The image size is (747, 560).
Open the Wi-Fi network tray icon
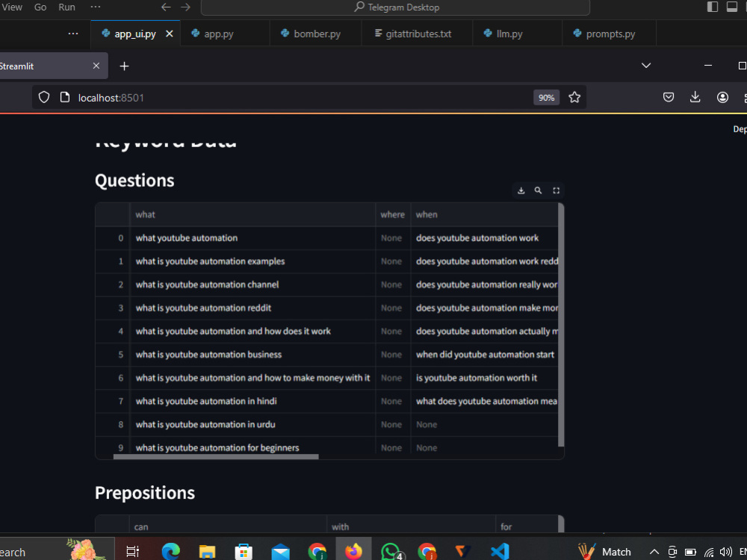(710, 552)
